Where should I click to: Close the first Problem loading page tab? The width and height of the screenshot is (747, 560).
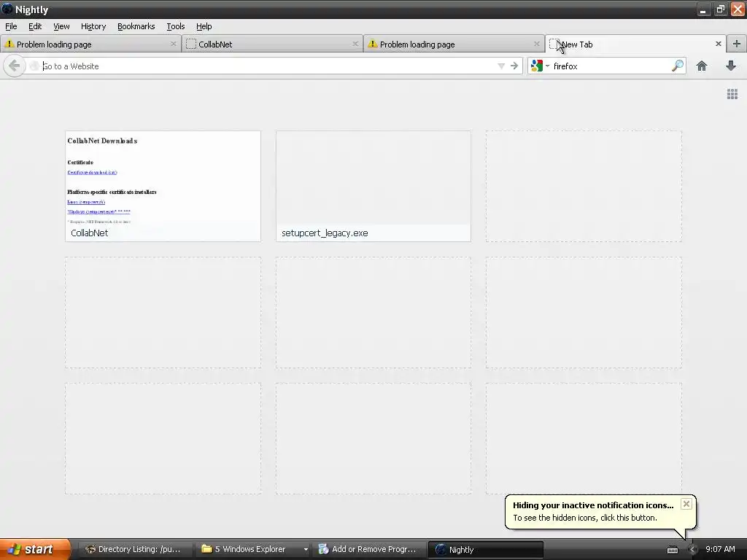174,44
